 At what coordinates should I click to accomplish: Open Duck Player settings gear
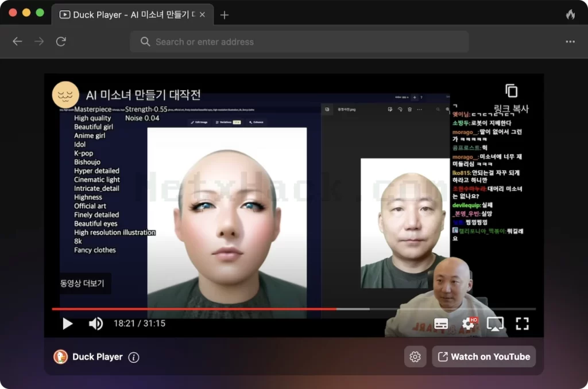point(415,357)
